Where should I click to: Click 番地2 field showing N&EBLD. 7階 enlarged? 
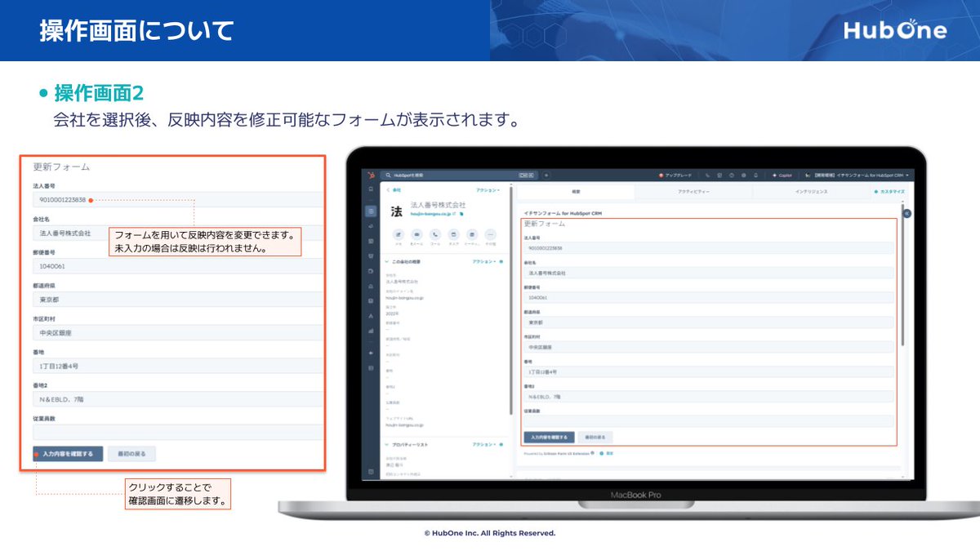point(178,399)
